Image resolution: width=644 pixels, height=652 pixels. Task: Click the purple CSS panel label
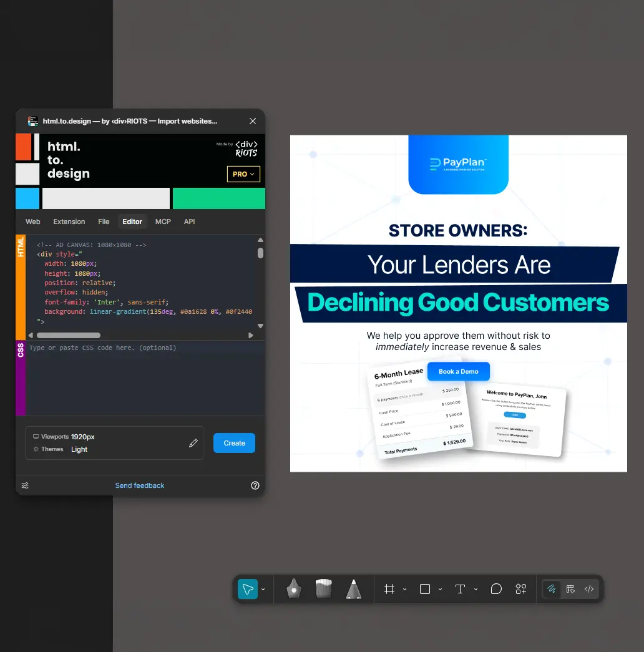[x=21, y=378]
